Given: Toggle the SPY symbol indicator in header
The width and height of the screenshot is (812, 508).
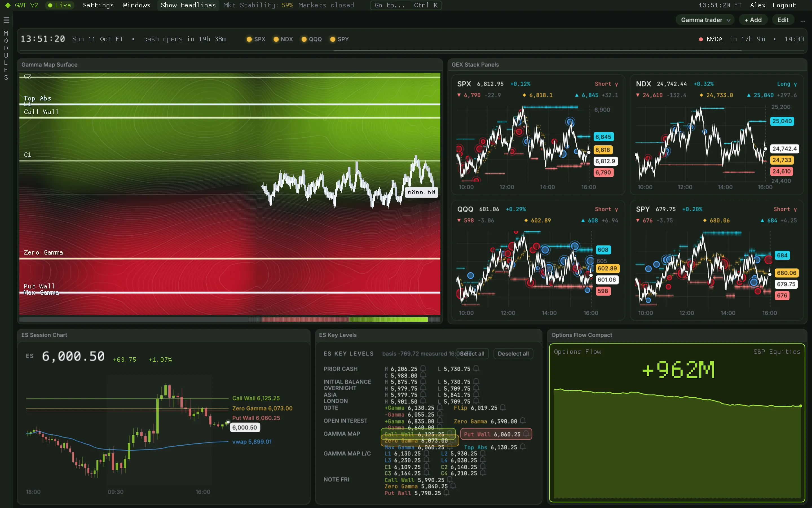Looking at the screenshot, I should coord(339,39).
